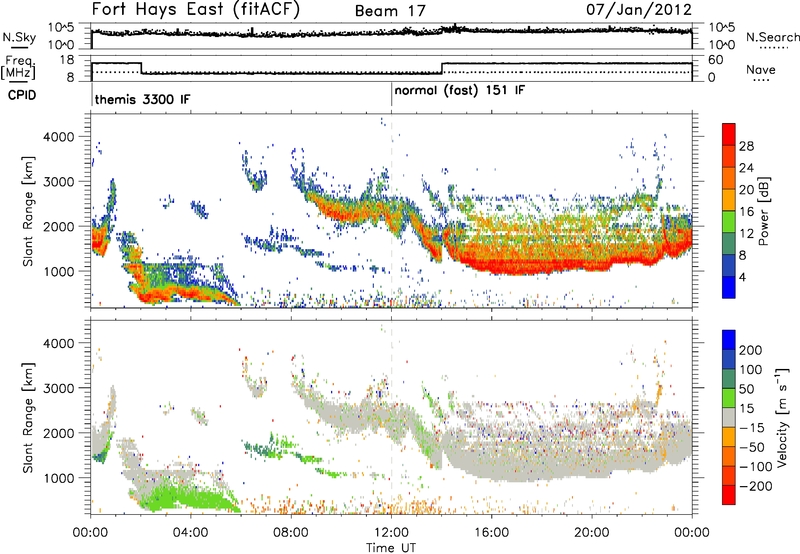
Task: Click the 'N.Sky' legend label
Action: (19, 37)
